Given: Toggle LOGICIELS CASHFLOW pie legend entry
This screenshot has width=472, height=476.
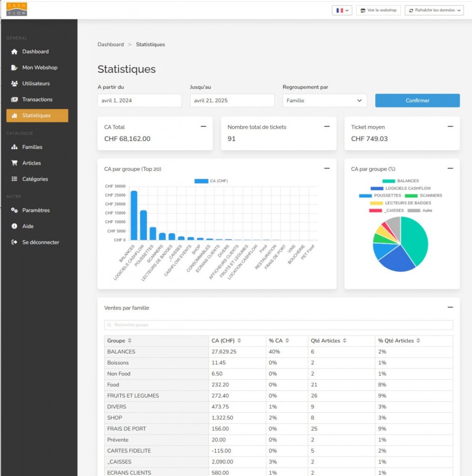Looking at the screenshot, I should [400, 188].
